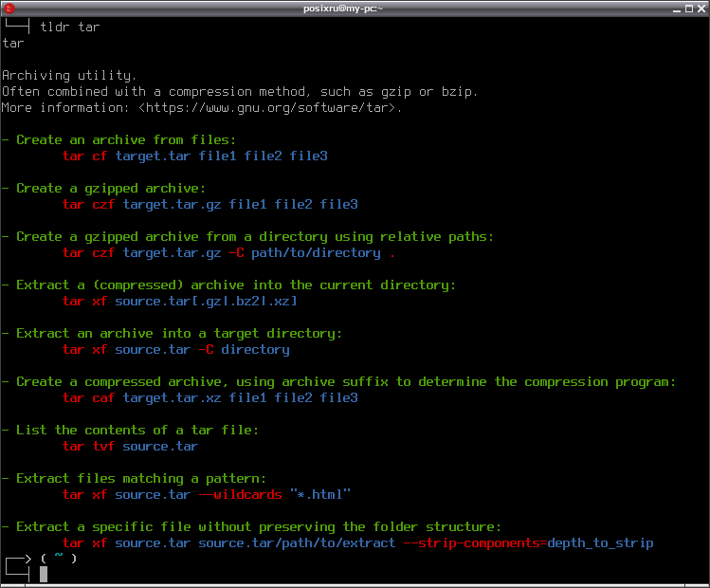This screenshot has height=588, width=710.
Task: Open the gnu.org/software/tar URL
Action: [x=270, y=108]
